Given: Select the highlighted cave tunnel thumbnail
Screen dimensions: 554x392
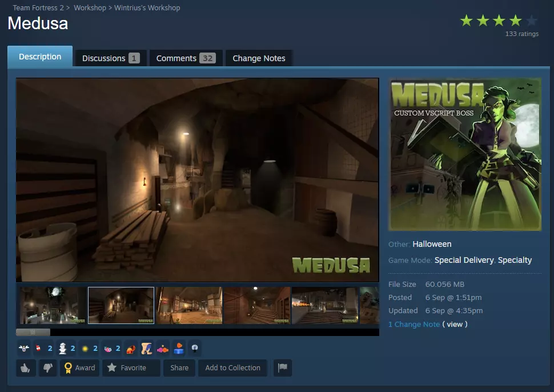Looking at the screenshot, I should 121,305.
